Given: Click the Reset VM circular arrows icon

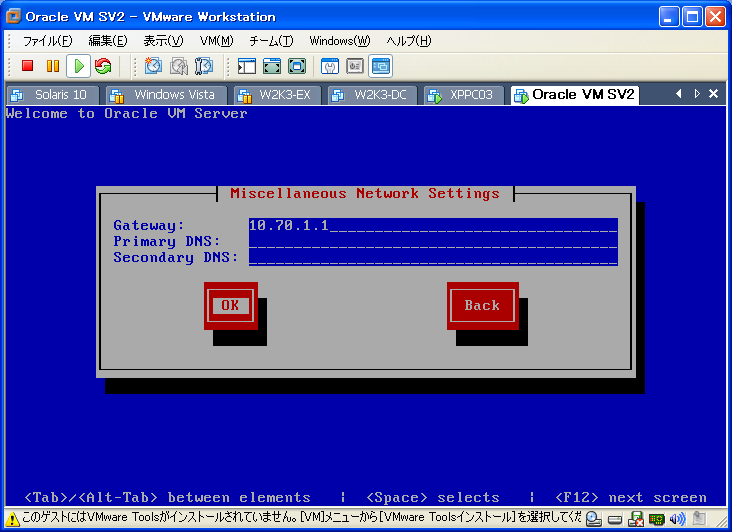Looking at the screenshot, I should pos(103,66).
